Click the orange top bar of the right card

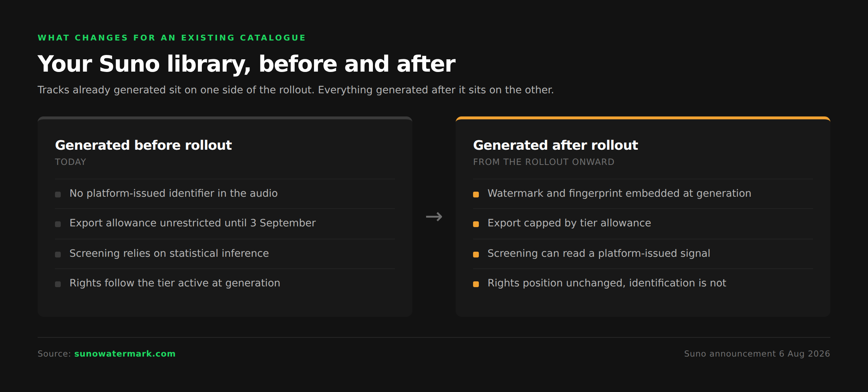click(x=643, y=118)
